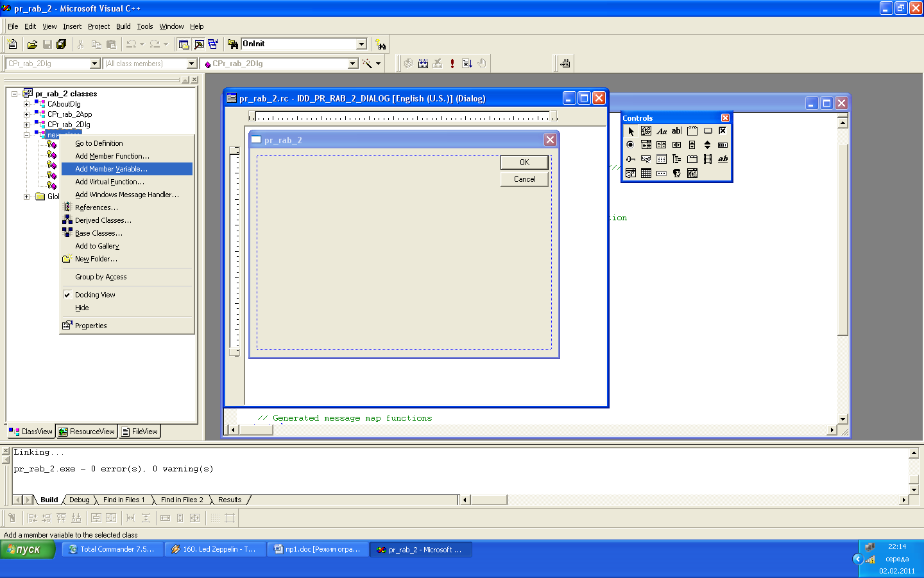This screenshot has width=924, height=578.
Task: Toggle the Workspace window toolbar button
Action: coord(184,44)
